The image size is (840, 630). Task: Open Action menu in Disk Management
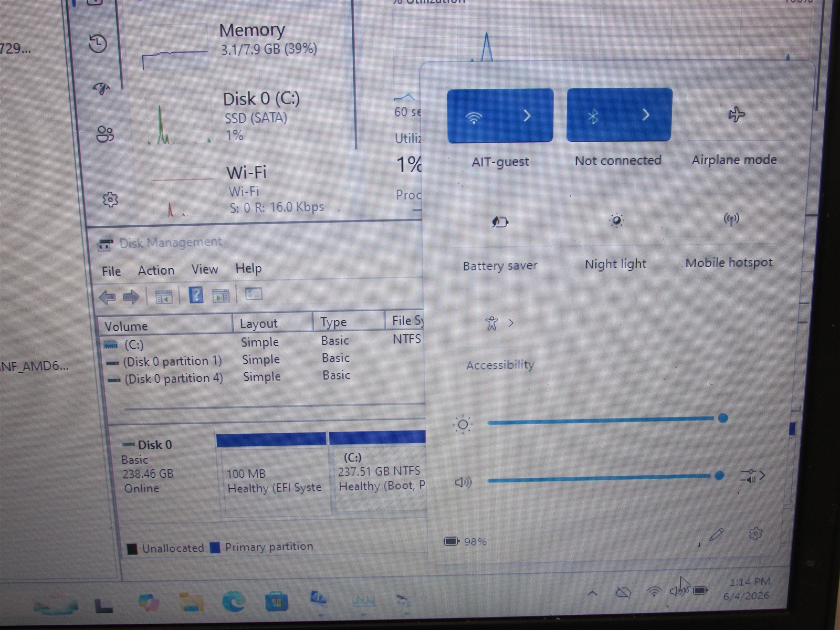click(156, 270)
